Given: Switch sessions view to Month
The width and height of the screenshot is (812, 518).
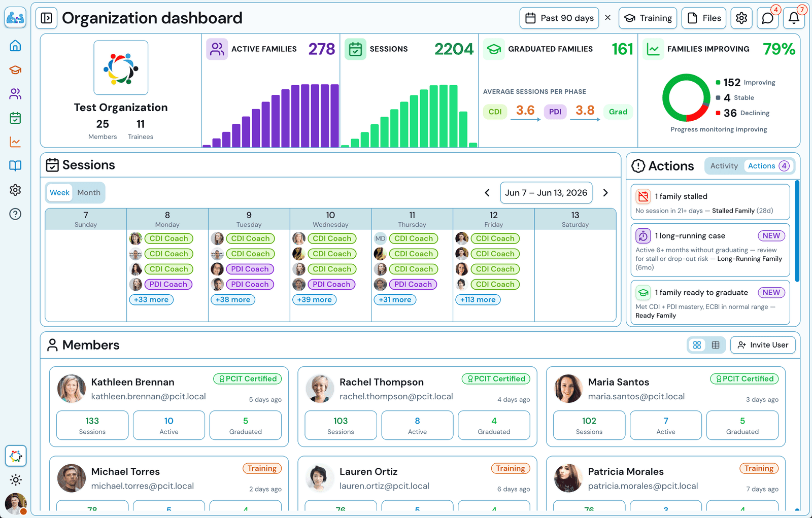Looking at the screenshot, I should coord(89,193).
